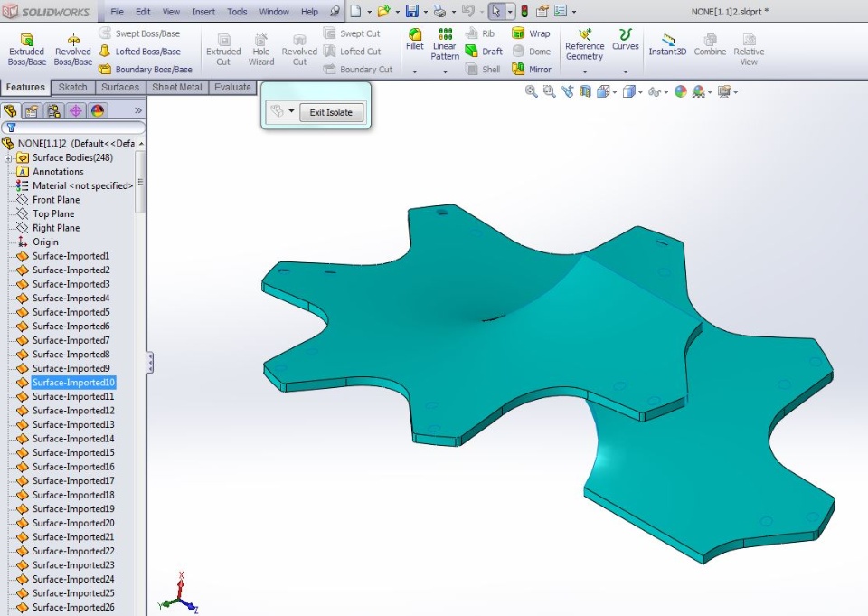
Task: Click Apply Scene icon
Action: click(x=699, y=91)
